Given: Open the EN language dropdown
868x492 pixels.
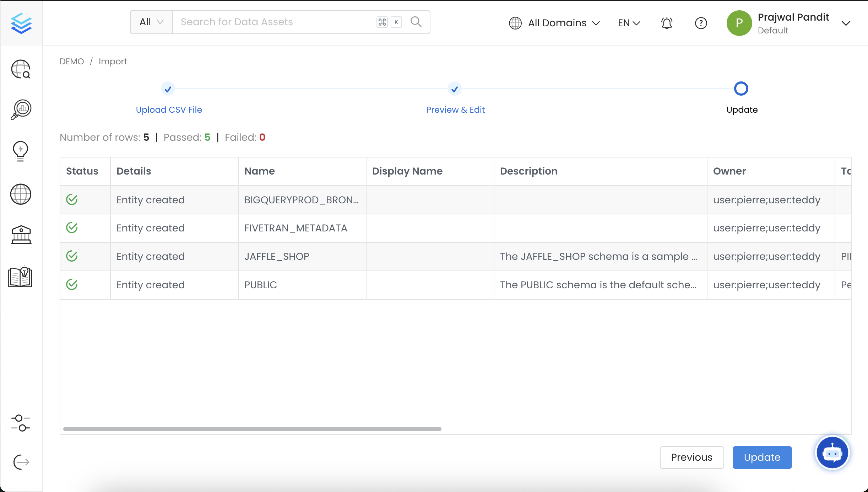Looking at the screenshot, I should coord(628,23).
